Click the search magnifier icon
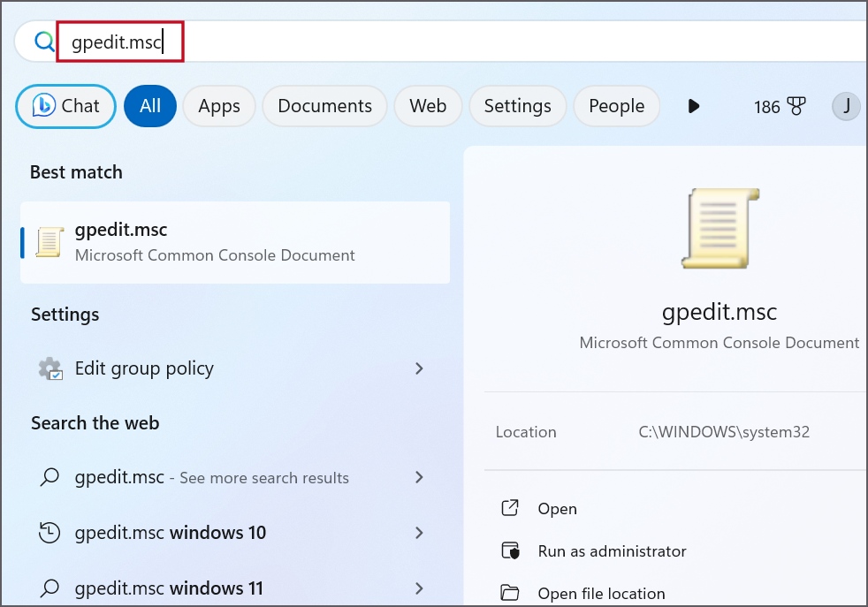868x607 pixels. [x=43, y=42]
